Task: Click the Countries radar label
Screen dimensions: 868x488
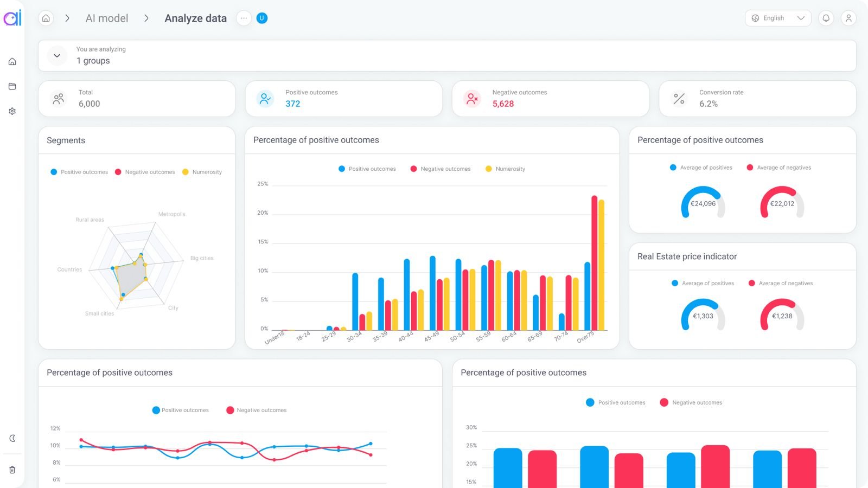Action: (x=70, y=269)
